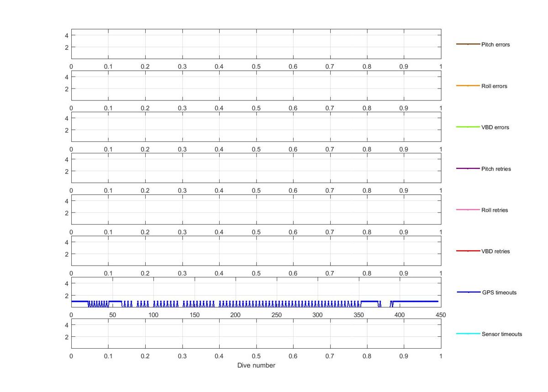Click the purple Pitch retries legend line
The width and height of the screenshot is (548, 392).
(468, 168)
